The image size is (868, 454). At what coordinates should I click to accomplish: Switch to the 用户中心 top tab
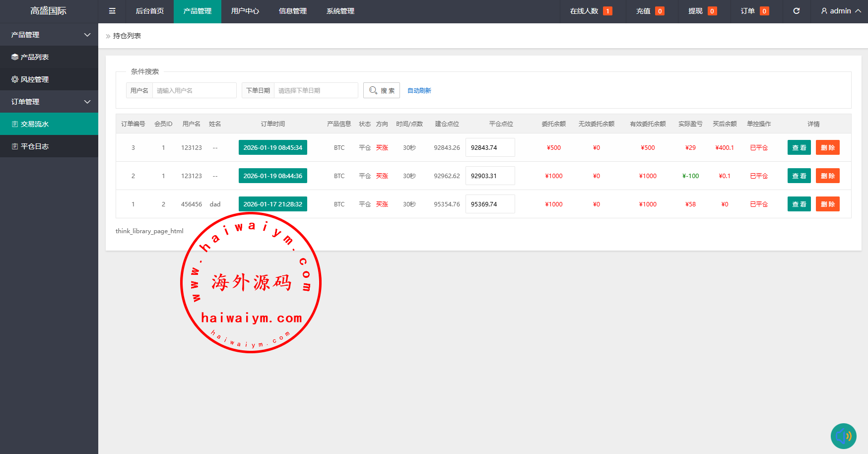pyautogui.click(x=245, y=11)
